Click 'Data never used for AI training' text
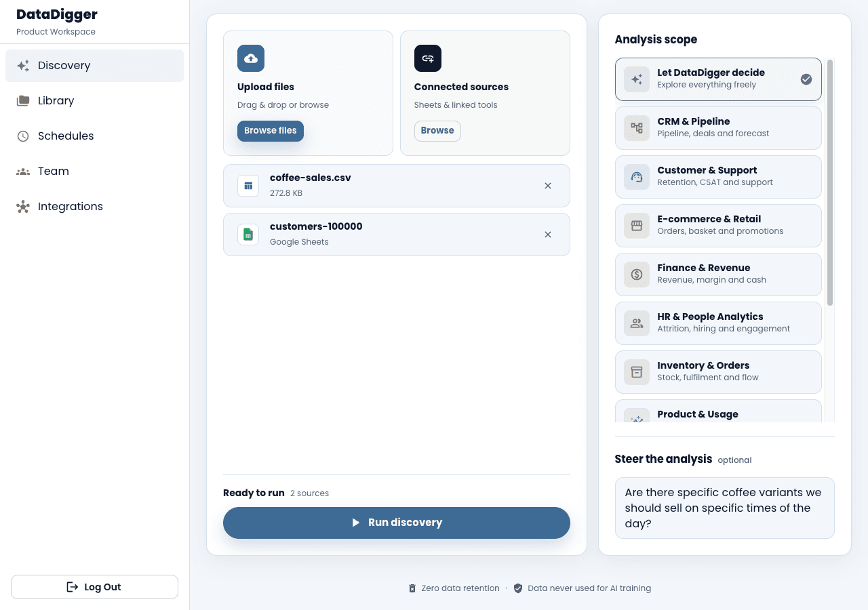868x610 pixels. (x=589, y=588)
